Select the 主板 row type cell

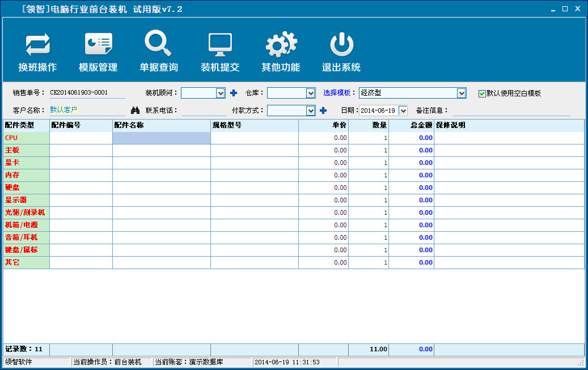(x=26, y=150)
